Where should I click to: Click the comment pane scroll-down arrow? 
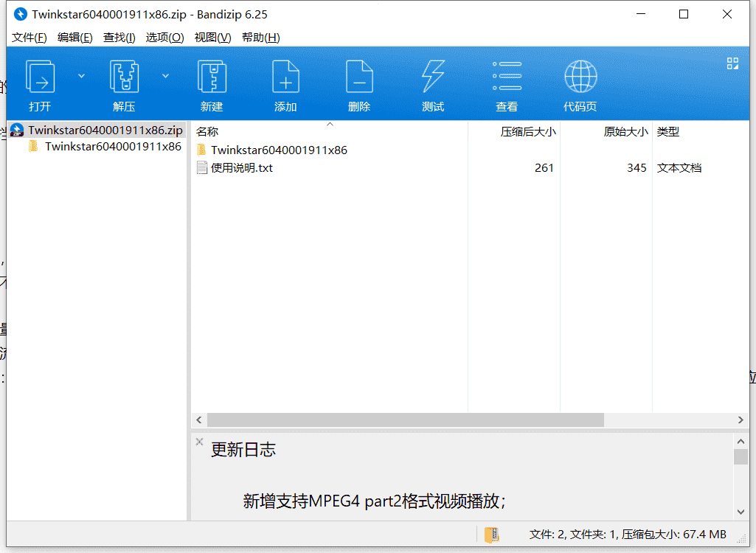point(741,512)
